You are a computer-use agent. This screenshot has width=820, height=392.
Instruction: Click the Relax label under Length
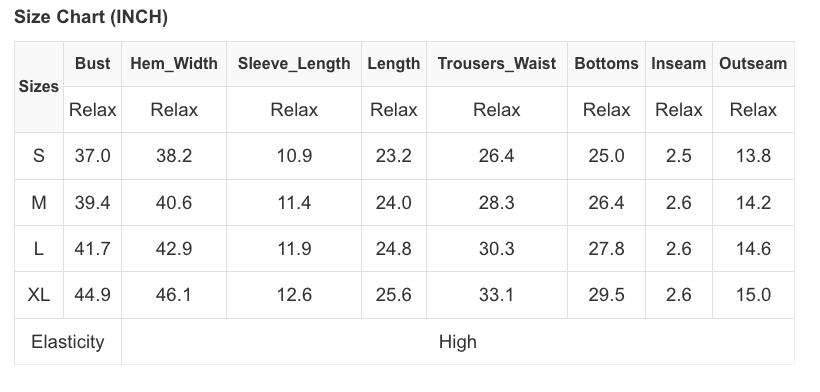coord(394,110)
